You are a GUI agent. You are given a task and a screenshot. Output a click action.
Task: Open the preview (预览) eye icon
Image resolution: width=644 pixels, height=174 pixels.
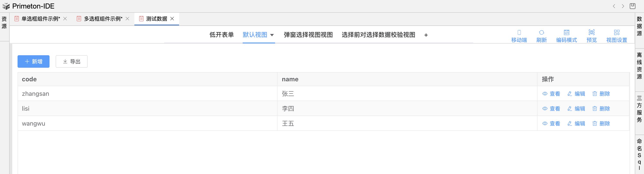tap(591, 32)
